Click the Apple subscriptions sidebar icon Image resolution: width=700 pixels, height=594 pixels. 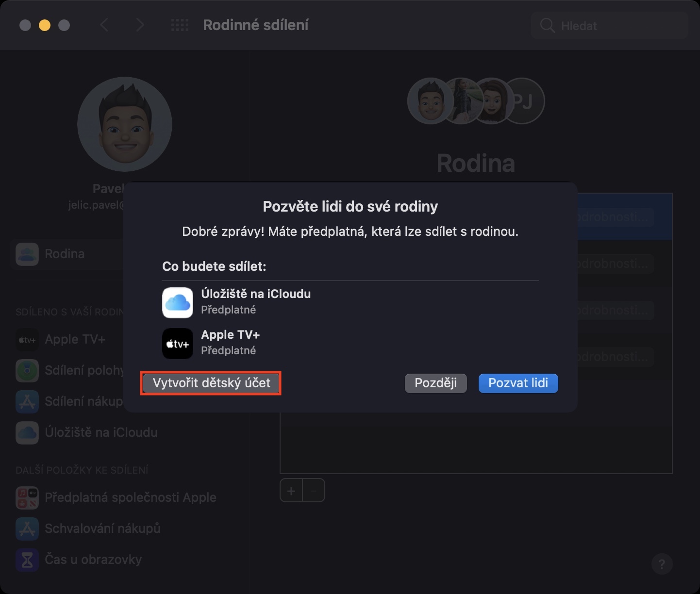[27, 498]
